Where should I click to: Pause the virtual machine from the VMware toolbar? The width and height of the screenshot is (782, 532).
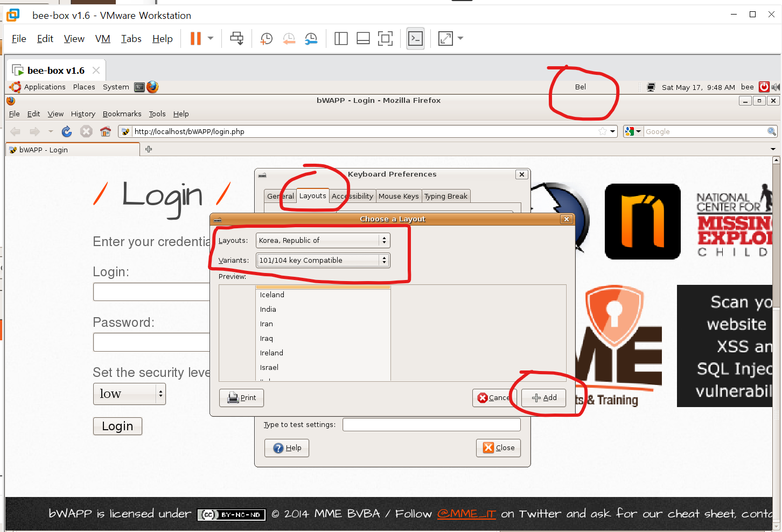[x=195, y=38]
